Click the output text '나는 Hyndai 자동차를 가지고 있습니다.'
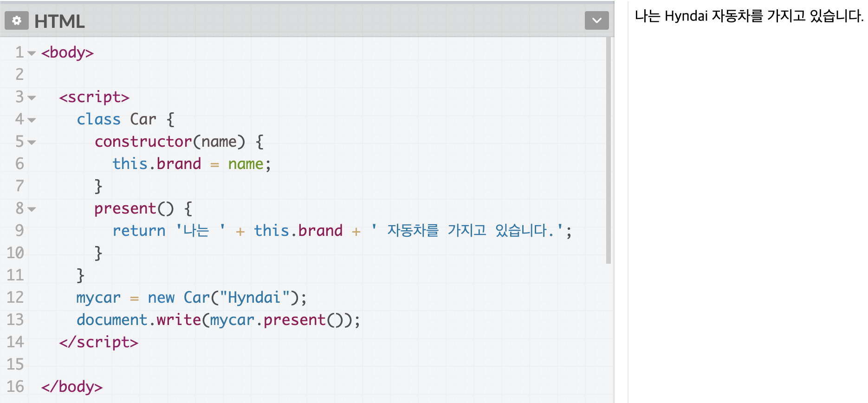This screenshot has height=403, width=868. 749,16
